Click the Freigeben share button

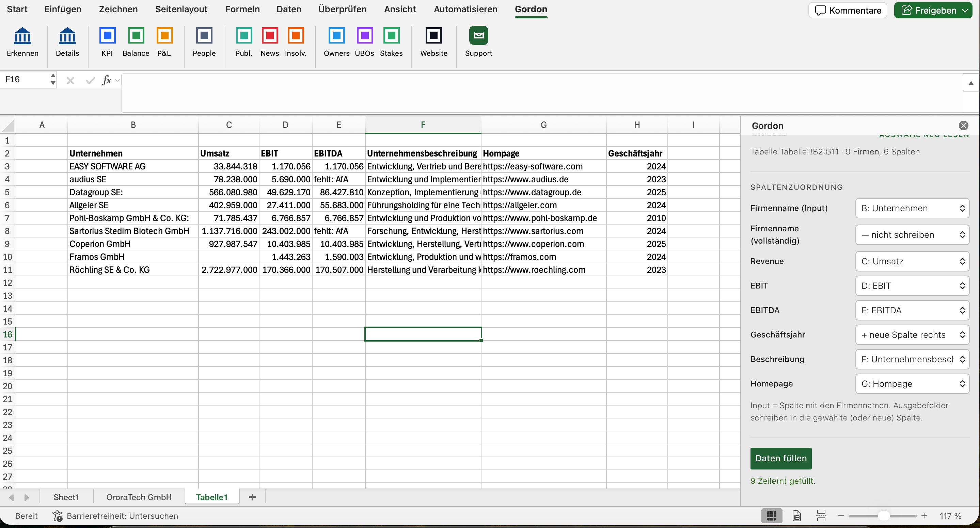(x=933, y=10)
